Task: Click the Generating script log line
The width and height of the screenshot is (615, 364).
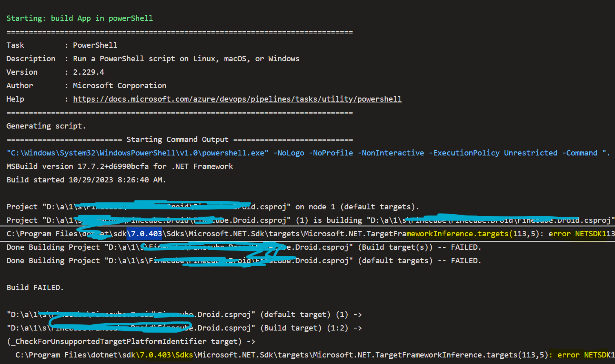Action: pyautogui.click(x=46, y=126)
